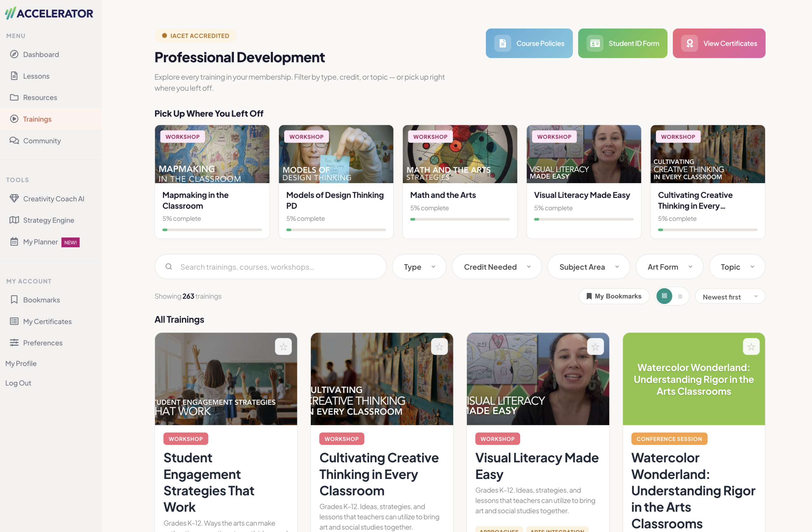Click Mapmaking in the Classroom progress bar

pos(212,230)
